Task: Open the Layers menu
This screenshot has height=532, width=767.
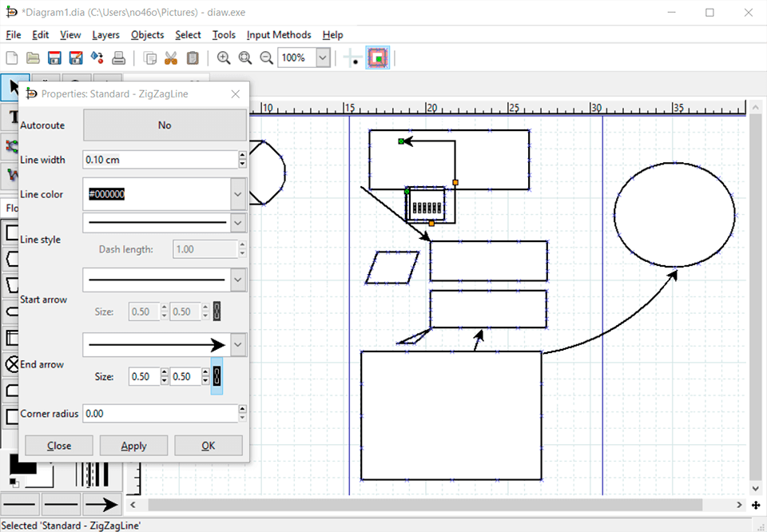Action: point(105,34)
